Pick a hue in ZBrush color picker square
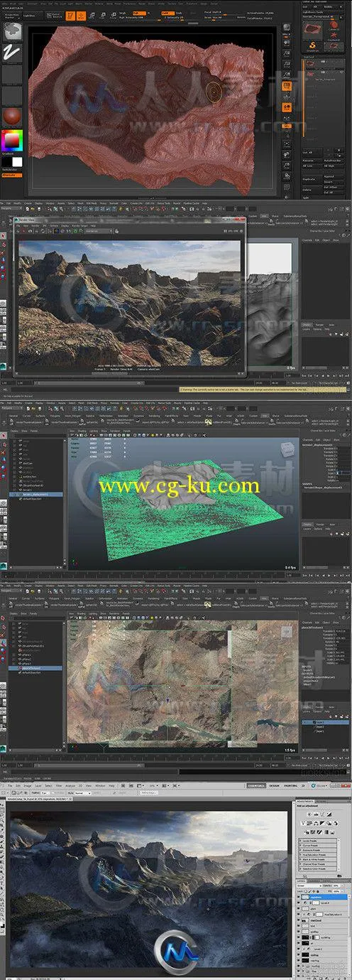Screen dimensions: 352x980 (11, 139)
